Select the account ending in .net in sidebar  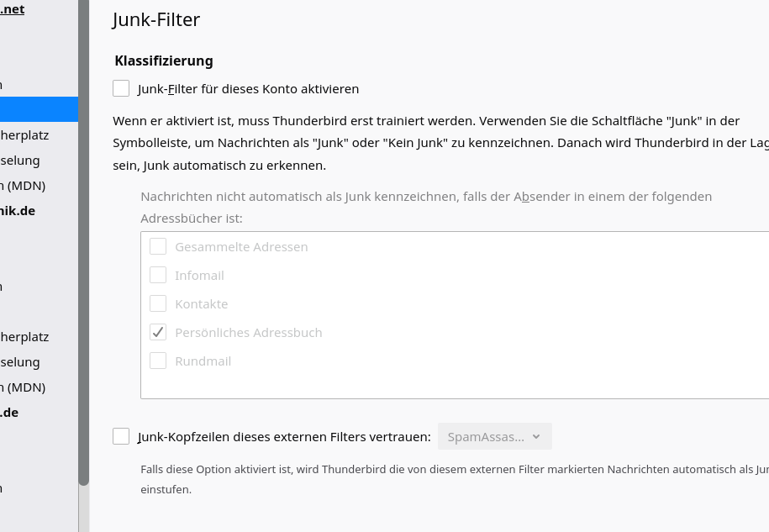(13, 9)
